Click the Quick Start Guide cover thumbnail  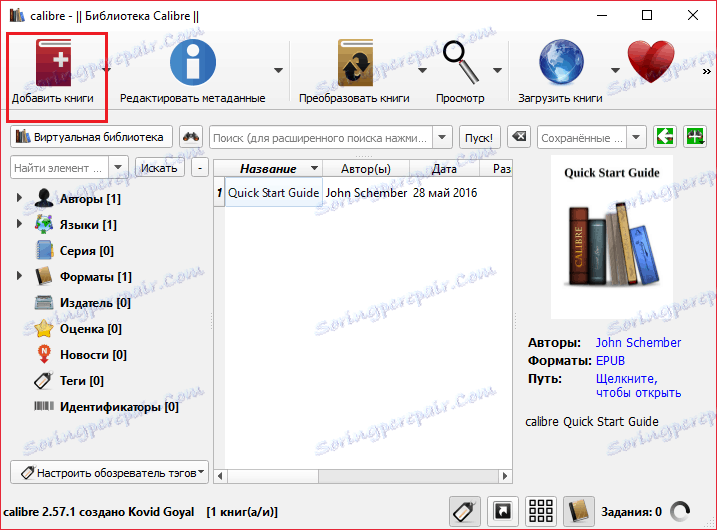612,236
